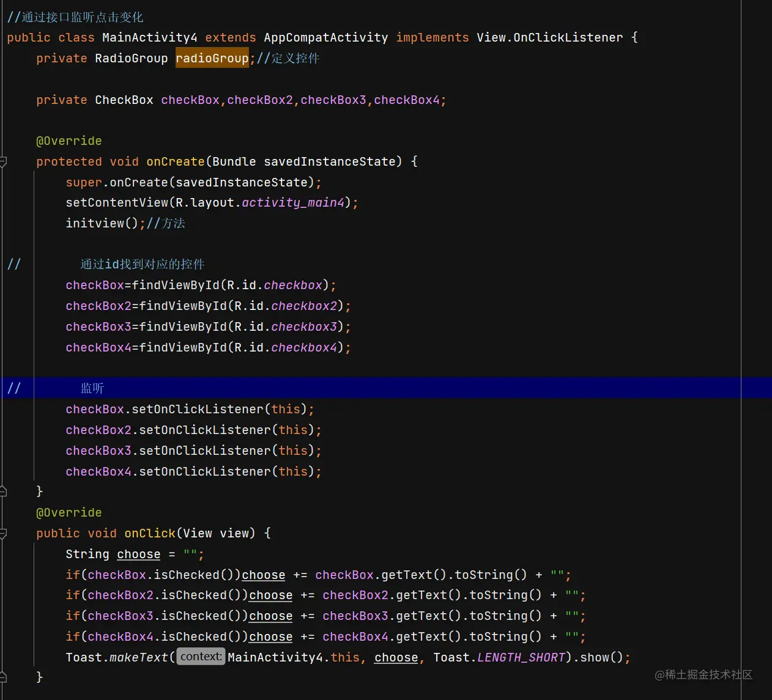
Task: Click R.id.checkbox in findViewById
Action: pos(275,285)
